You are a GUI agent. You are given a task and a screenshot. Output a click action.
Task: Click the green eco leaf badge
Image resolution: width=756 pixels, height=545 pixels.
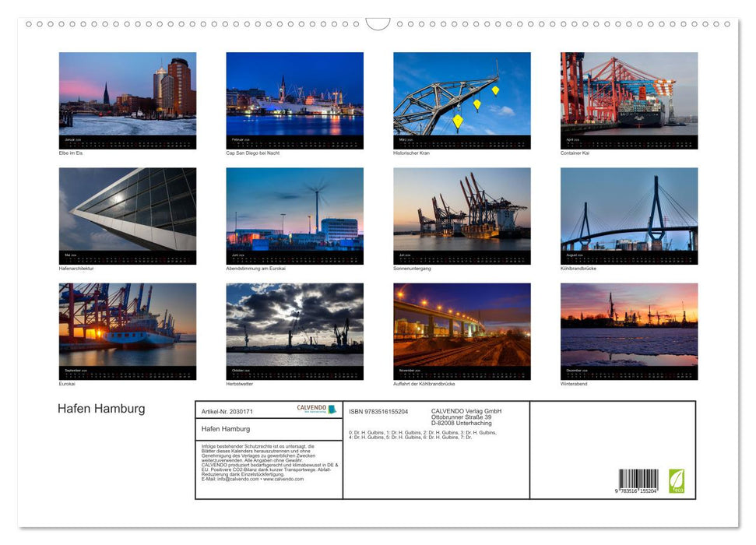tap(677, 483)
